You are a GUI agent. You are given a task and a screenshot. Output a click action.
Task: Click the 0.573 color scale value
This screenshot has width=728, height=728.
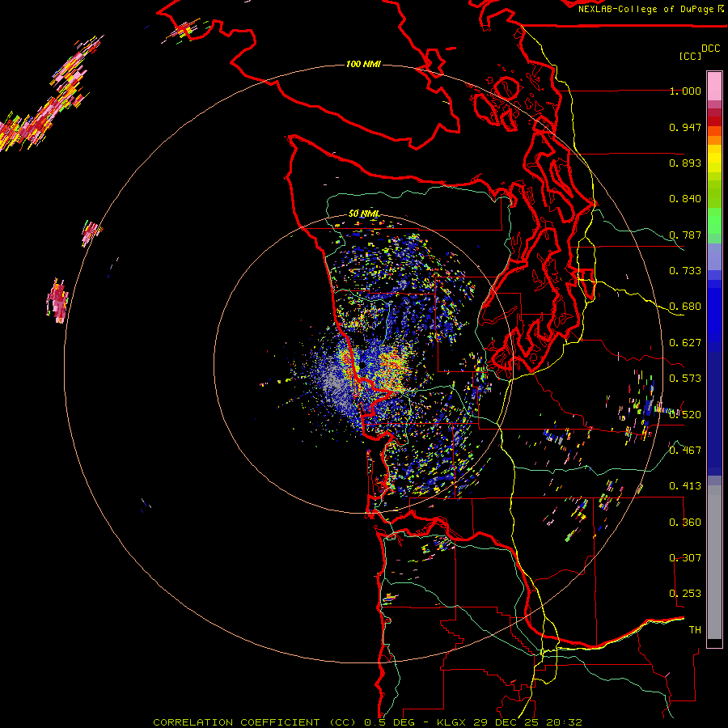pyautogui.click(x=685, y=379)
